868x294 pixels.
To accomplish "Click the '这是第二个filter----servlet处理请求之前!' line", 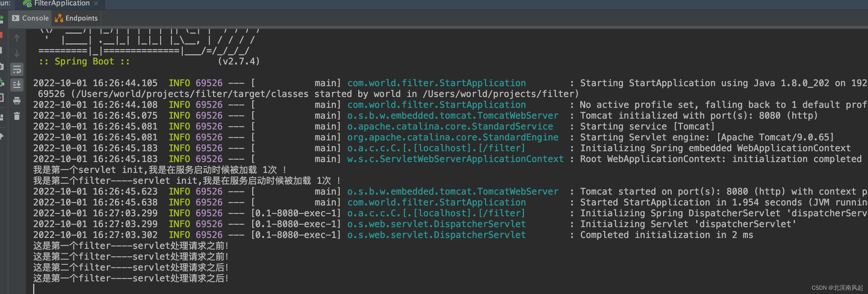I will tap(131, 257).
